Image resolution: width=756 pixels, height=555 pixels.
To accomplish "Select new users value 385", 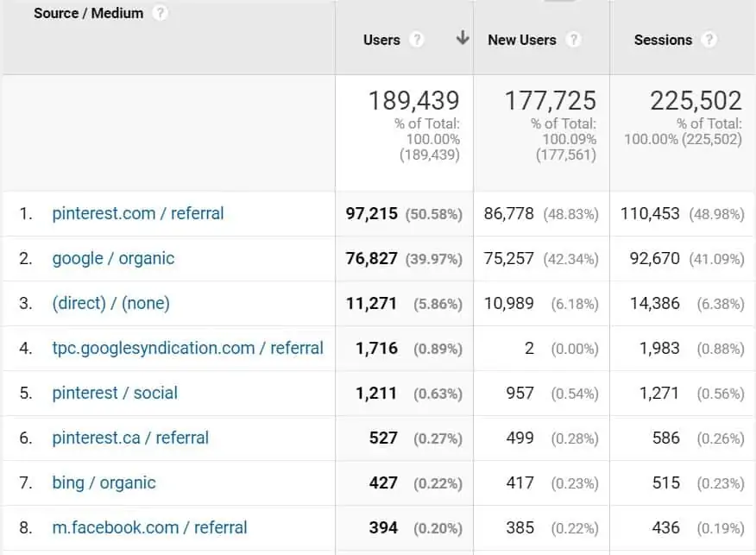I will coord(520,527).
